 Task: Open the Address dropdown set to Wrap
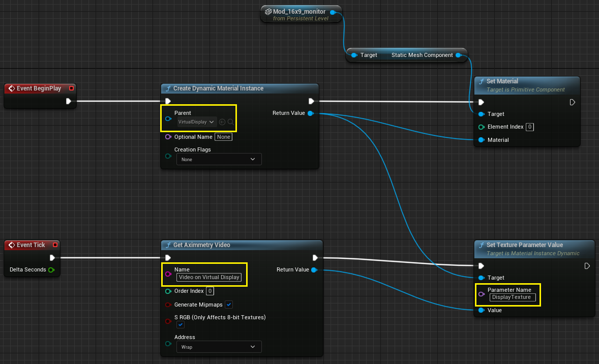[x=219, y=347]
